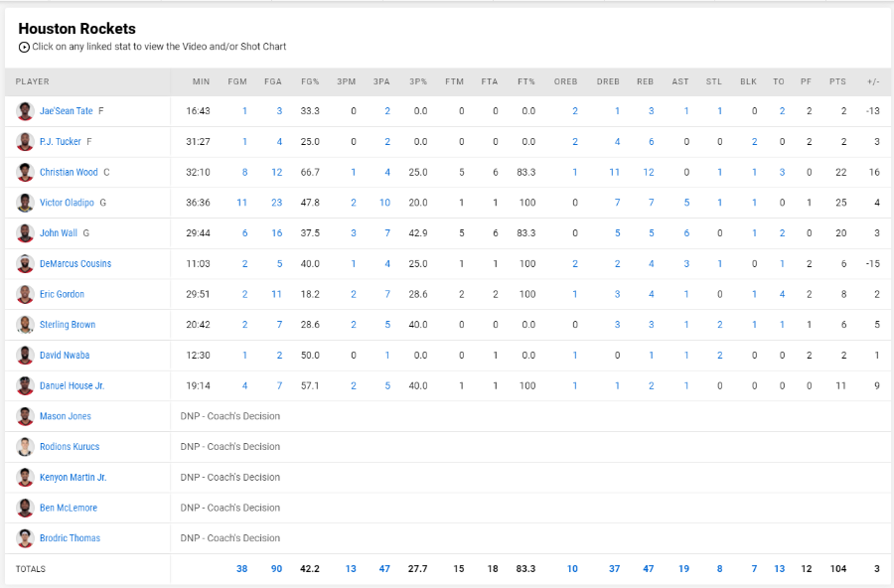Image resolution: width=894 pixels, height=588 pixels.
Task: Open DeMarcus Cousins' player profile link
Action: point(75,263)
